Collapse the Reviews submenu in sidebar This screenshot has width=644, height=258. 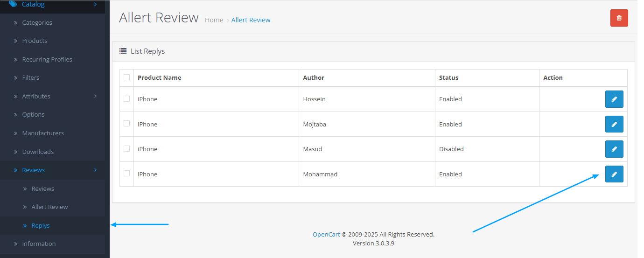point(95,170)
